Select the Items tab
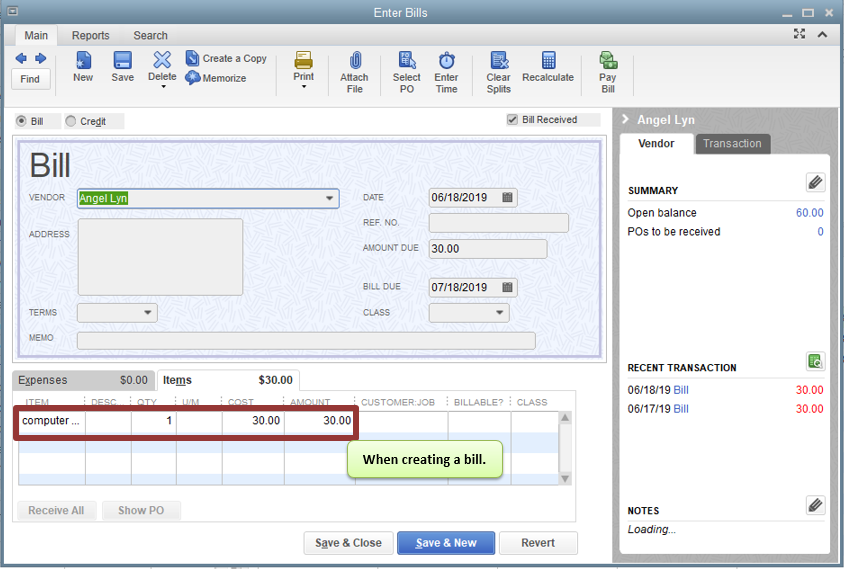This screenshot has width=844, height=569. pos(228,380)
